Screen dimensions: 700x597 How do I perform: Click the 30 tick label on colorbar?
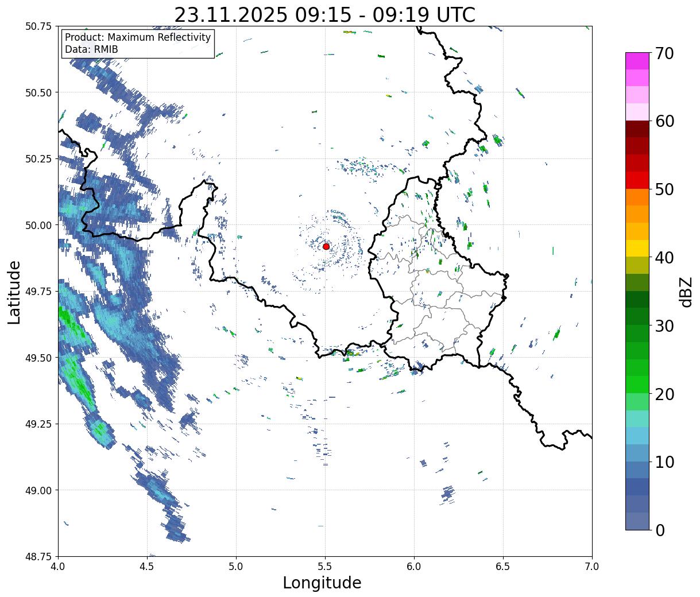[x=664, y=326]
